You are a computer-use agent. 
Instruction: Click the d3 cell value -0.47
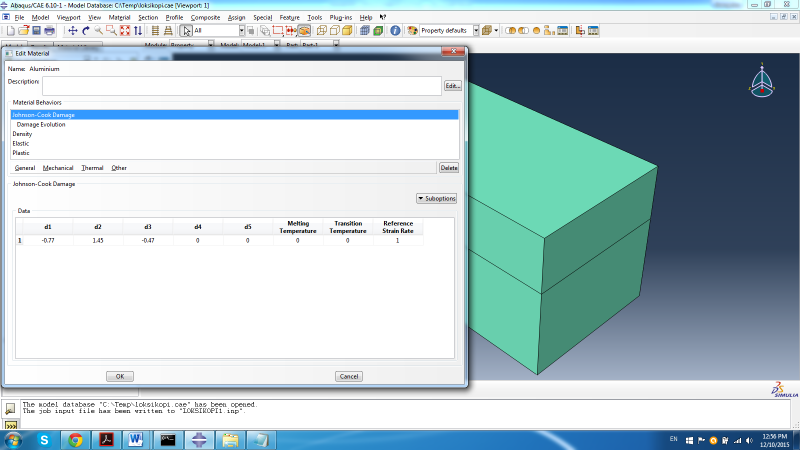pyautogui.click(x=148, y=240)
